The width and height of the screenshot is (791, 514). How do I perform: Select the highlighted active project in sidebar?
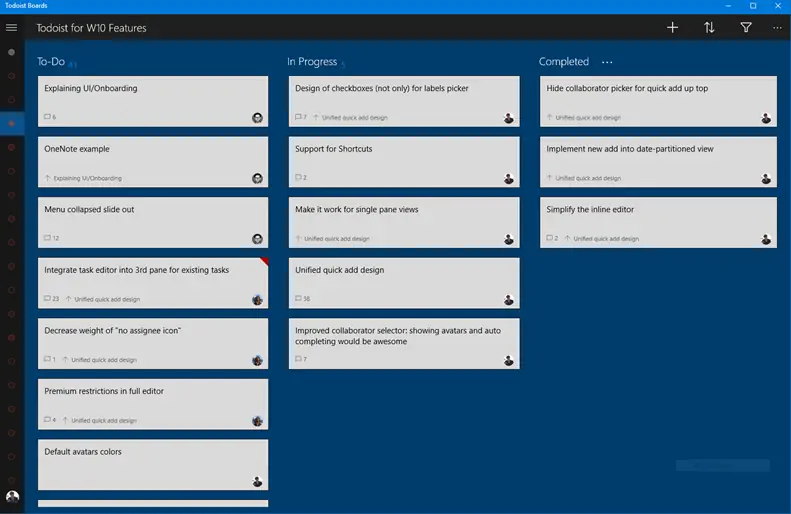[12, 124]
